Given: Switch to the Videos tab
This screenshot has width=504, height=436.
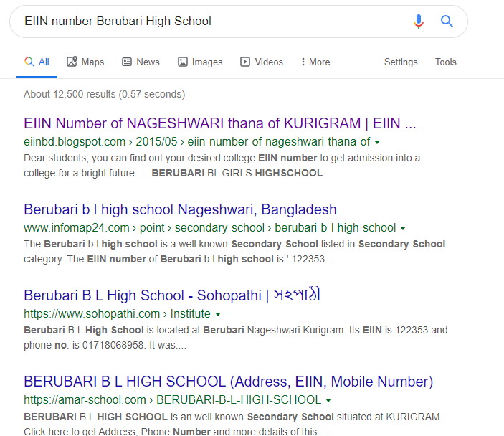Looking at the screenshot, I should tap(262, 62).
